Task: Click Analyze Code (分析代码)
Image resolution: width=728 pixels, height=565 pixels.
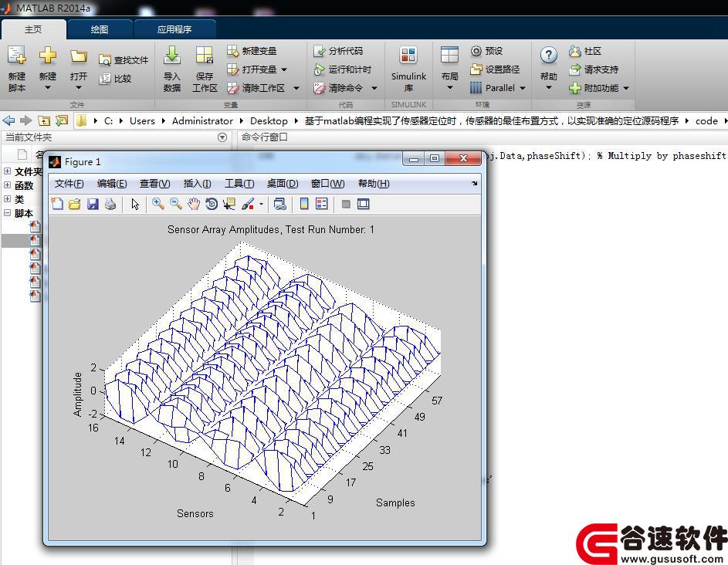Action: [338, 51]
